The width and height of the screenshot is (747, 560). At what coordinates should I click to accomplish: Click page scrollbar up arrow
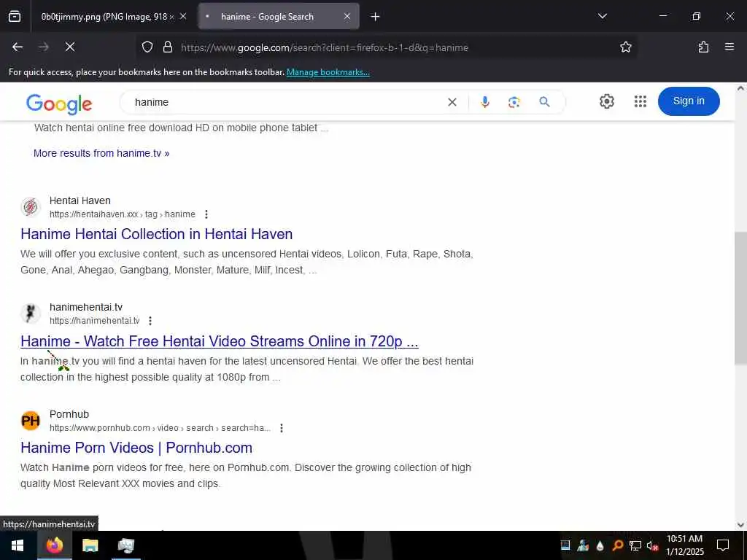pos(741,88)
